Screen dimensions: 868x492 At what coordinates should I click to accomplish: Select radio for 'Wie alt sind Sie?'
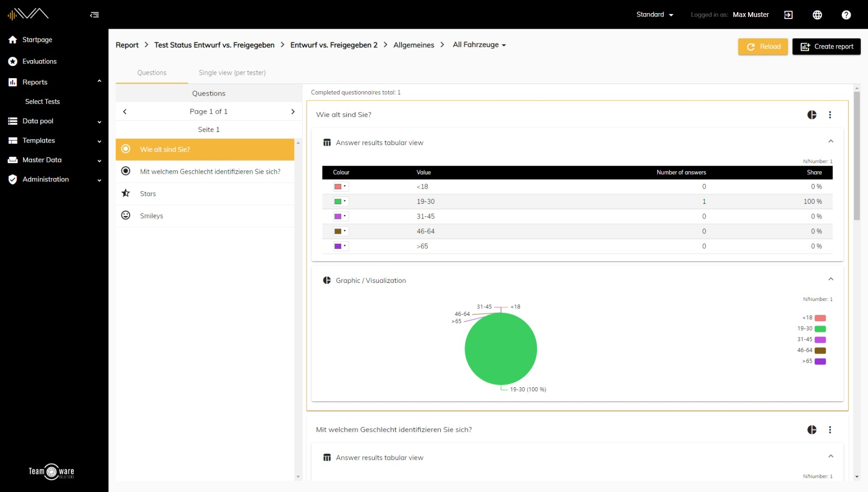pos(126,149)
